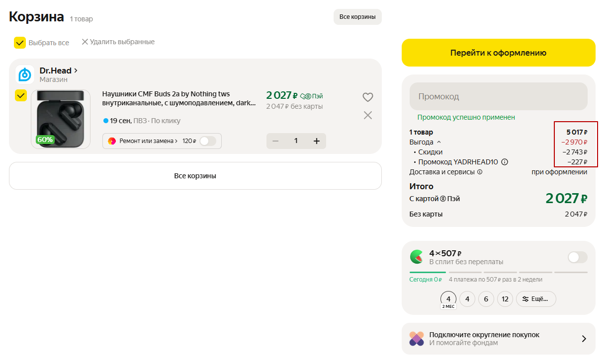Click Перейти к оформлению button

coord(498,53)
